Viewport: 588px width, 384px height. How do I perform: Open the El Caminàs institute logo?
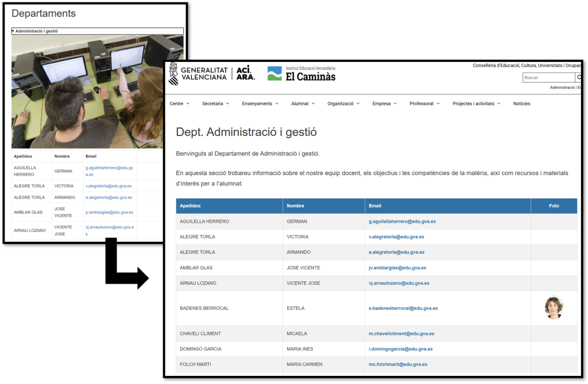[x=301, y=73]
